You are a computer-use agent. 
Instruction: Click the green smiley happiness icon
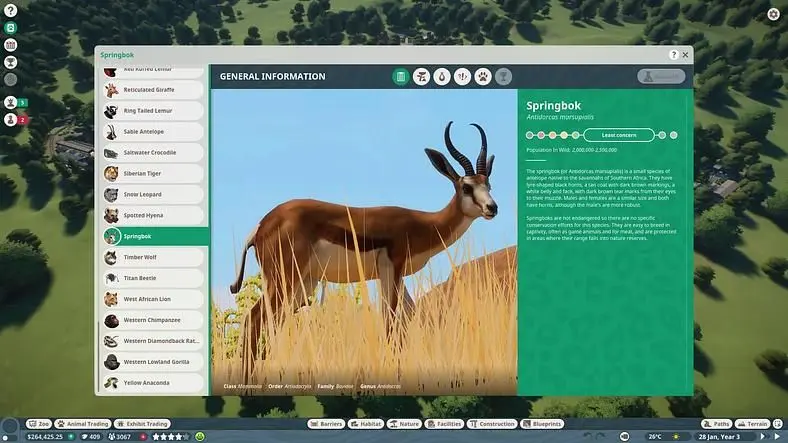[x=200, y=436]
